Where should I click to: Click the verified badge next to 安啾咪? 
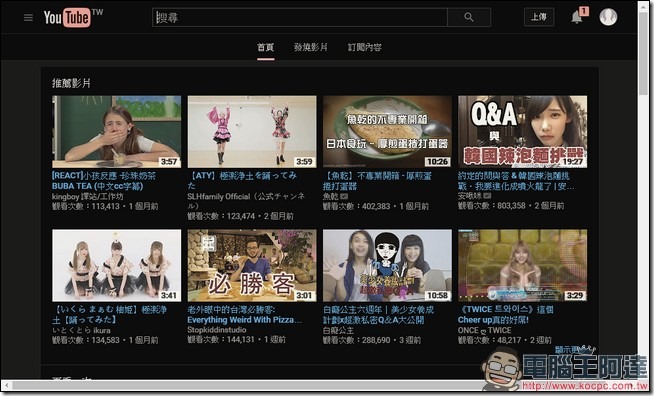tap(487, 195)
